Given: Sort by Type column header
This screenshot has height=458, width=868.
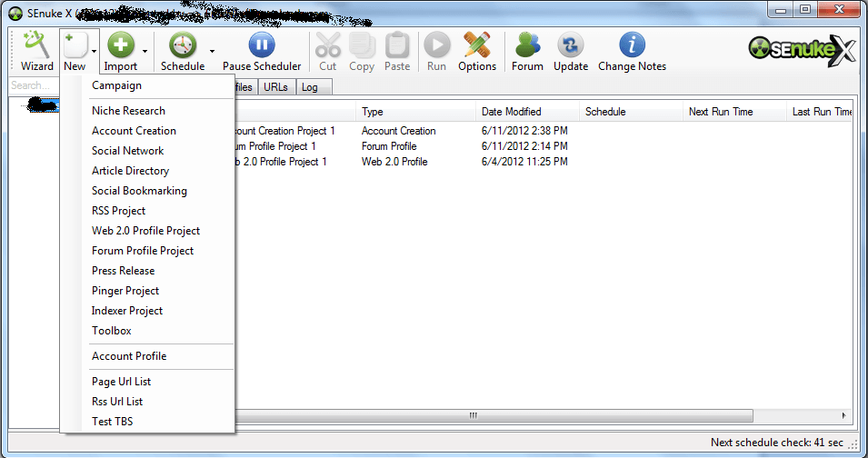Looking at the screenshot, I should point(415,111).
